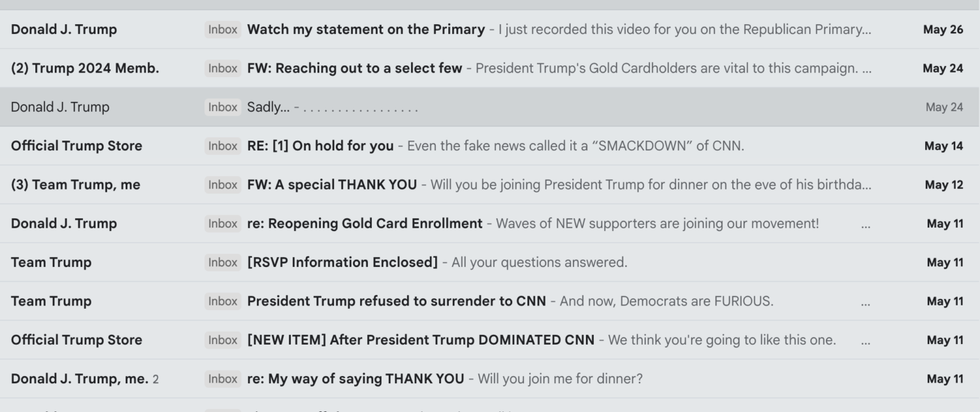
Task: Open the "RE: [1] On hold for you" message
Action: tap(320, 146)
